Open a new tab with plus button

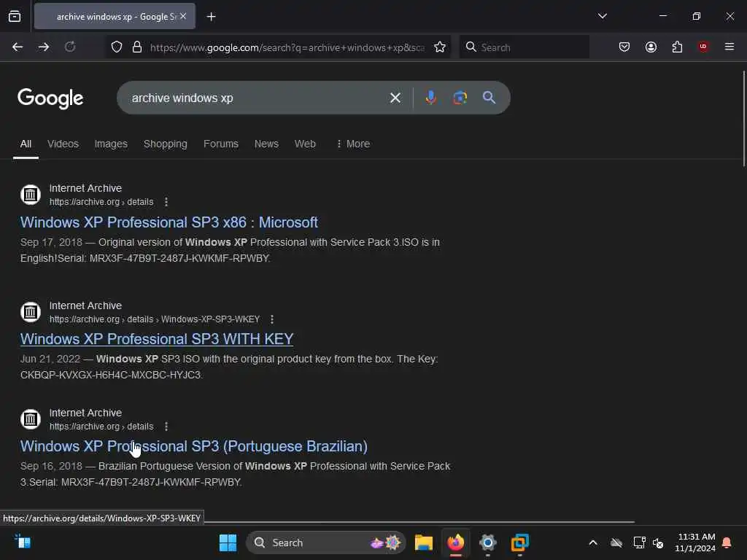coord(211,17)
